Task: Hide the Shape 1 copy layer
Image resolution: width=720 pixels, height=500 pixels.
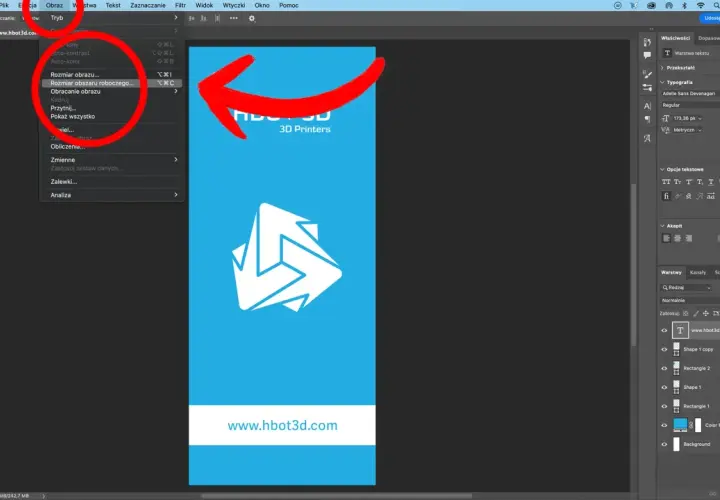Action: coord(664,349)
